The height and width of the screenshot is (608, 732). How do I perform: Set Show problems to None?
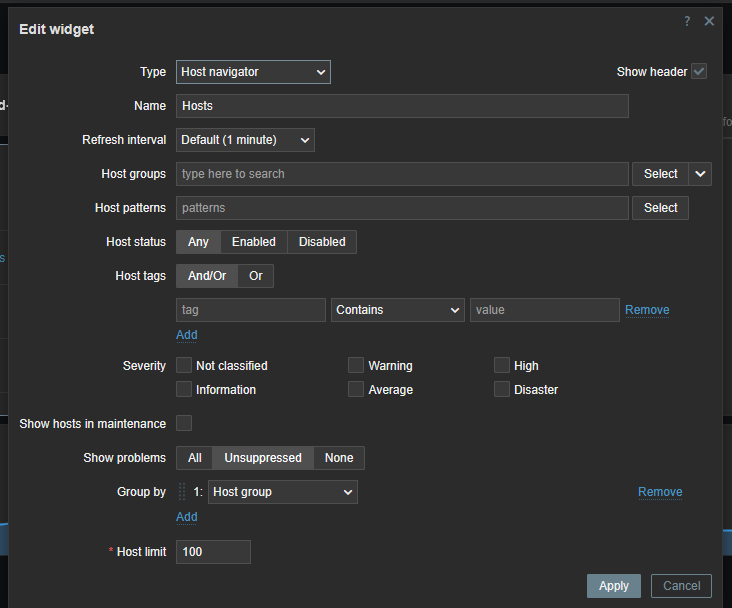click(x=339, y=458)
